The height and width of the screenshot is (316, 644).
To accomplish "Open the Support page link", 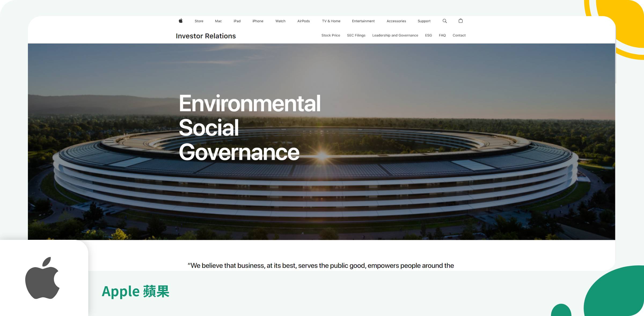I will [424, 21].
